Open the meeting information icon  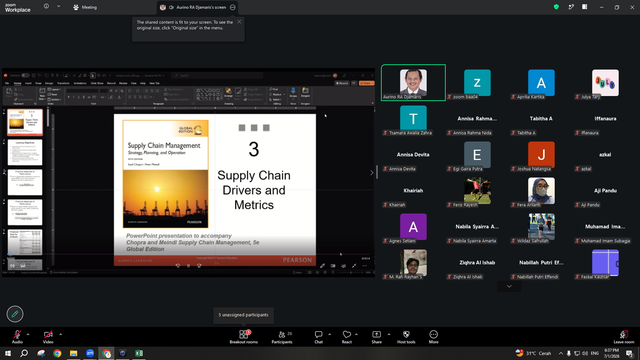tap(46, 7)
